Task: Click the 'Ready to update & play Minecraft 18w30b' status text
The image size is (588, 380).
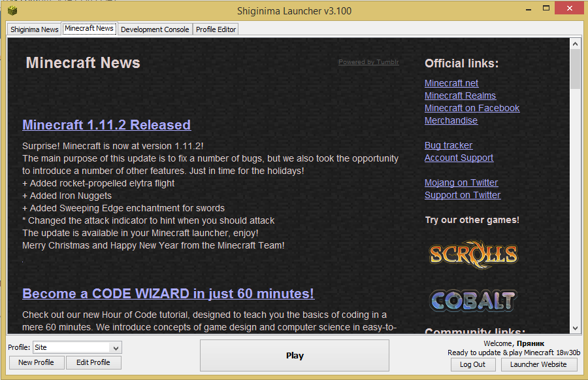Action: [514, 353]
